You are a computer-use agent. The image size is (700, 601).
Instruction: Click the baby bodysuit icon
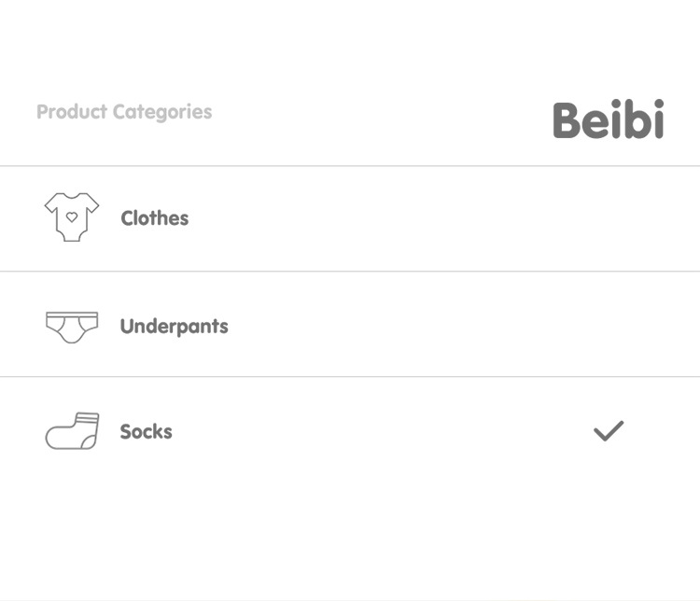(71, 217)
